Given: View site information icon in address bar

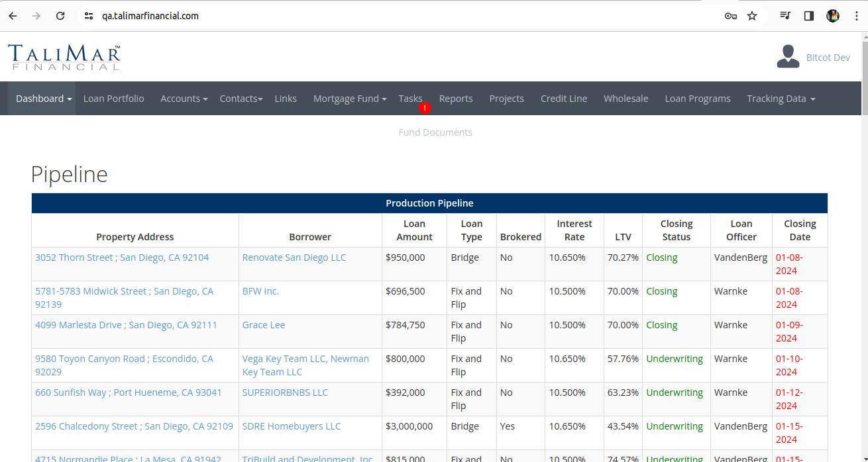Looking at the screenshot, I should click(x=89, y=16).
